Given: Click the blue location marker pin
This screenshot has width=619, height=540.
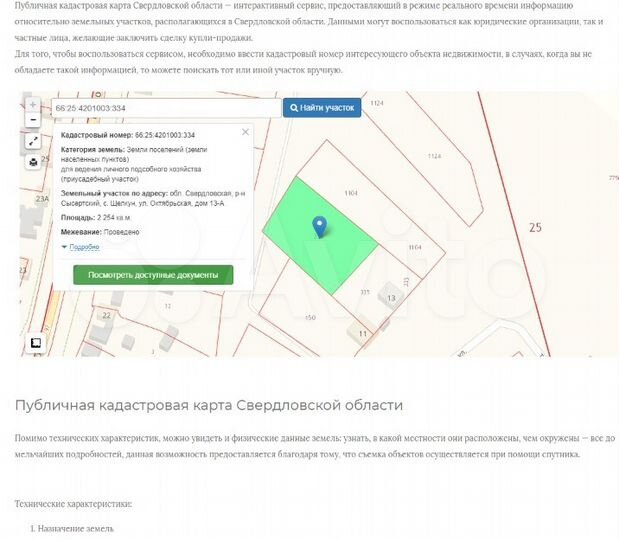Looking at the screenshot, I should (x=319, y=227).
